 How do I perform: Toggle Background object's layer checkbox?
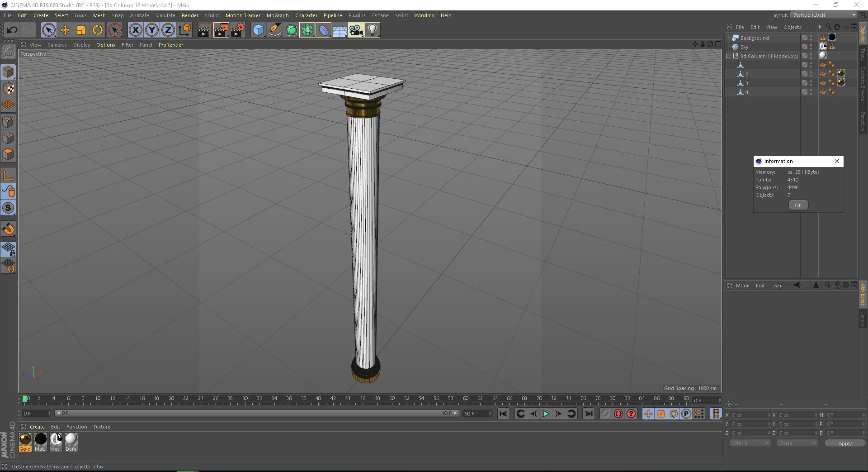[804, 38]
